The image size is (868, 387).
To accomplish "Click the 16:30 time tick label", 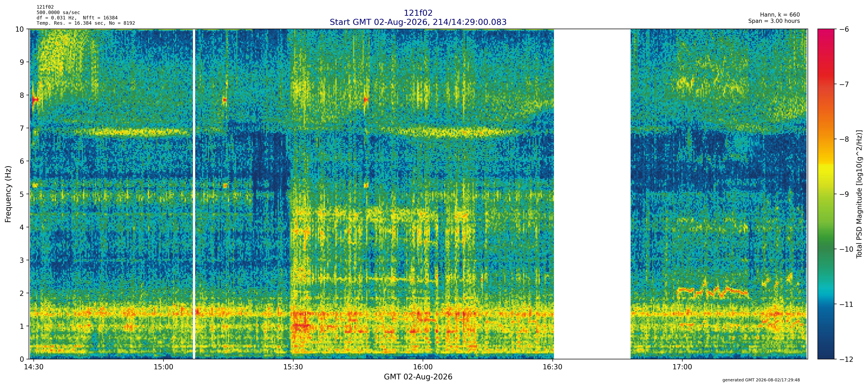I will point(553,367).
